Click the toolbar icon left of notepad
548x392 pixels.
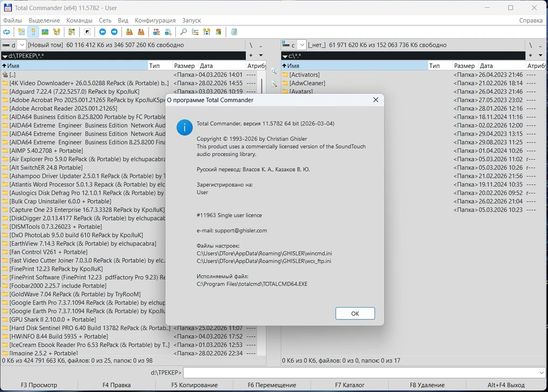219,32
